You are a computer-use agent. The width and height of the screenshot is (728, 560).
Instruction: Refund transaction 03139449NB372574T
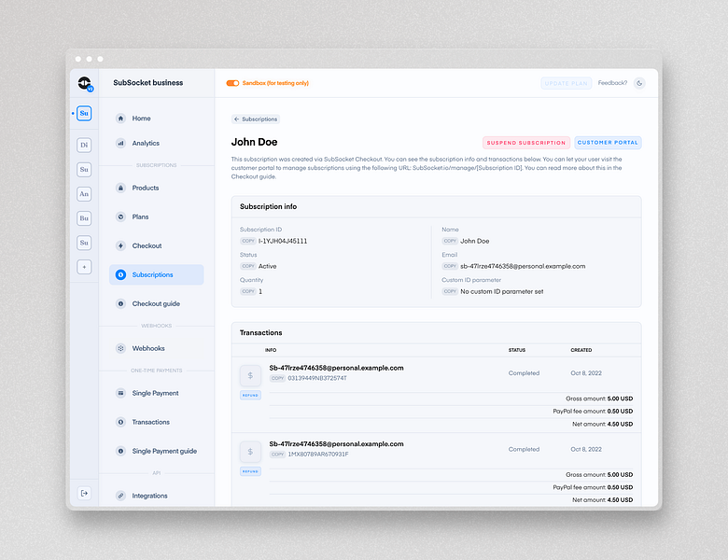point(250,395)
